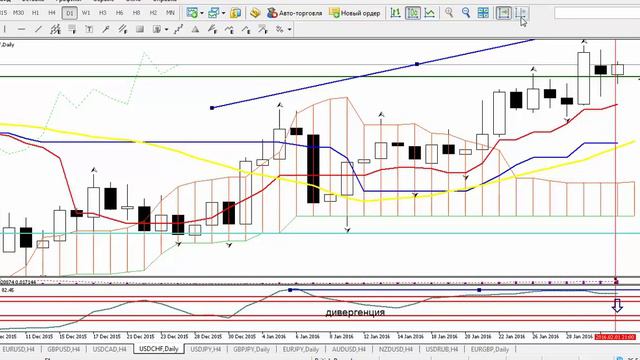The image size is (640, 360).
Task: Open the yellow dollar-sign panel icon
Action: 235,13
